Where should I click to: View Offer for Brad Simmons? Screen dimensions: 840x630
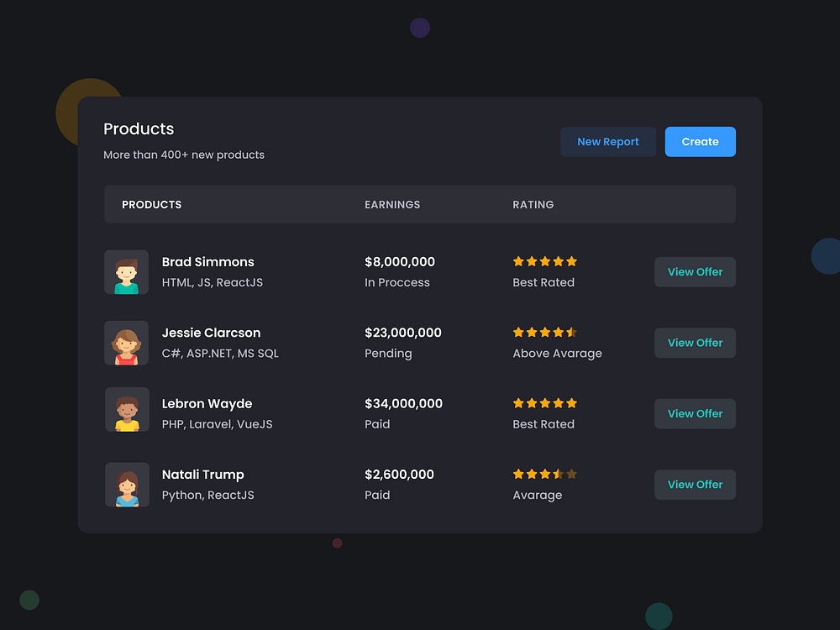coord(695,271)
